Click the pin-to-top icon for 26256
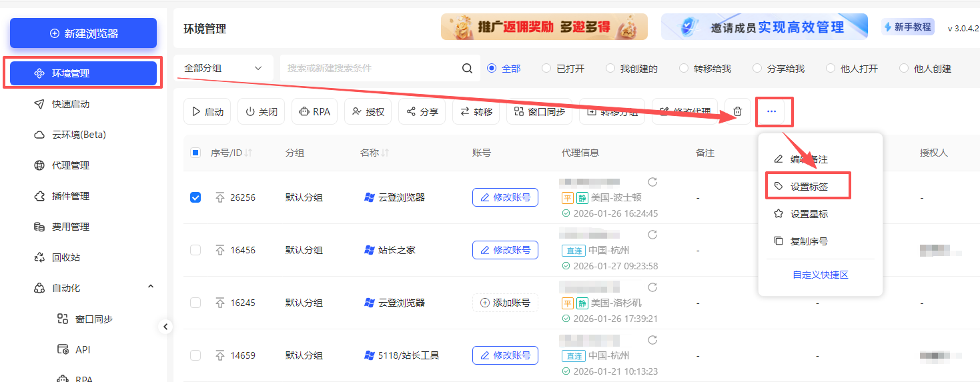 219,197
